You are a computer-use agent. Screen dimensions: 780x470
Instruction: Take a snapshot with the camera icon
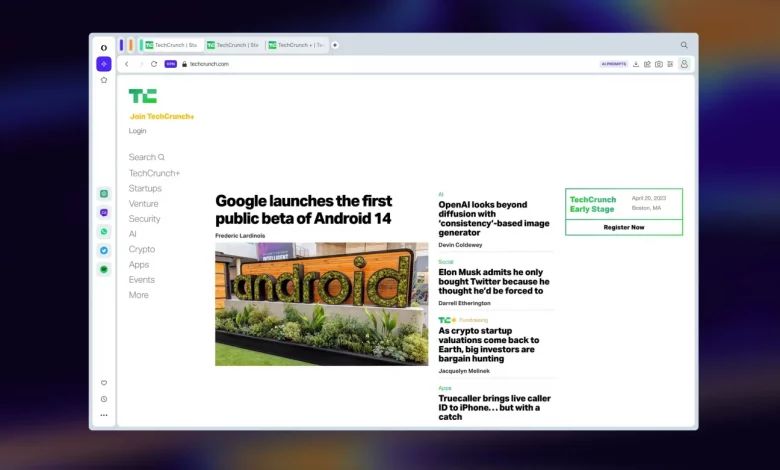click(x=659, y=64)
